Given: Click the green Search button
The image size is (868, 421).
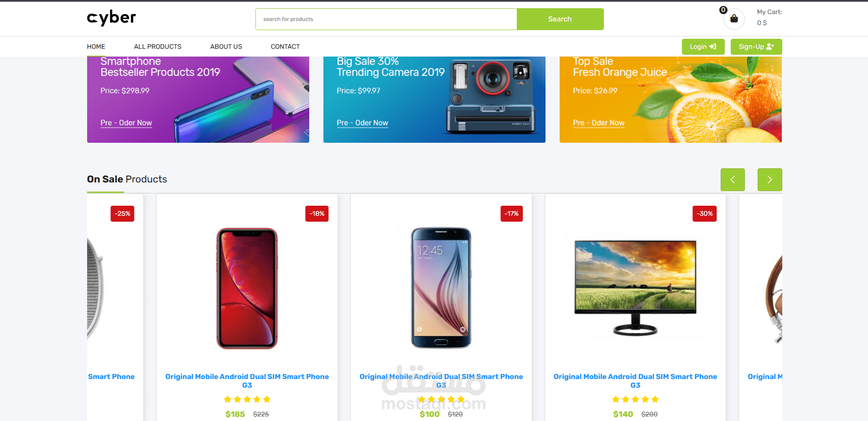Looking at the screenshot, I should (560, 19).
